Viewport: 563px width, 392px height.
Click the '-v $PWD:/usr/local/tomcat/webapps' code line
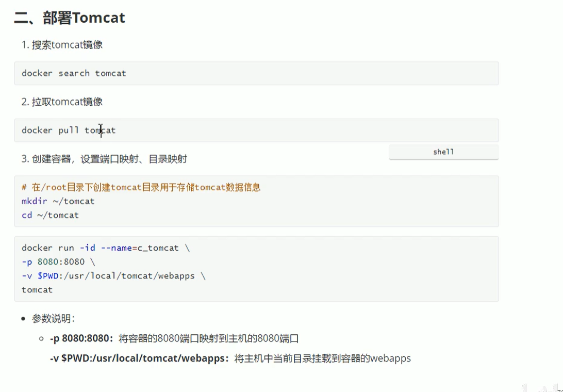point(113,276)
